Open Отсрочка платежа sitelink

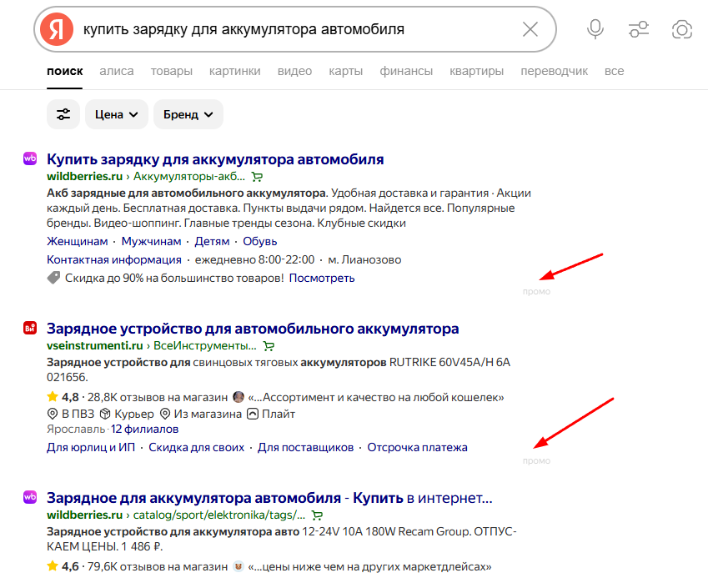coord(417,447)
